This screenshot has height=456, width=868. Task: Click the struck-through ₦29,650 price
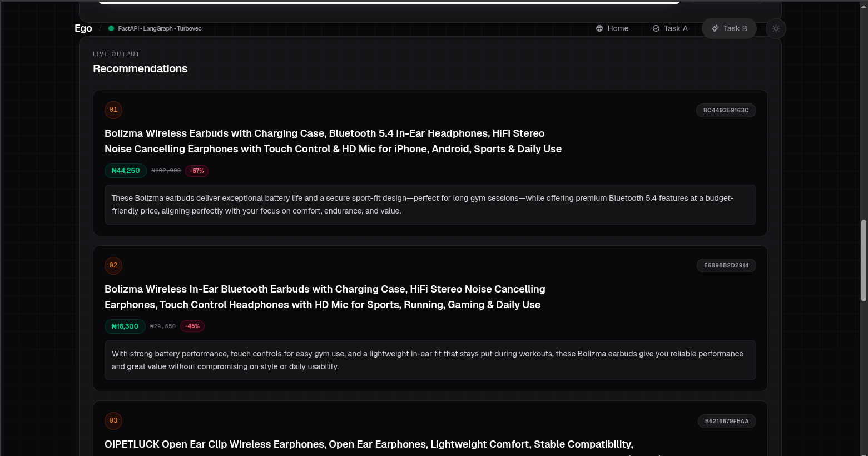[x=163, y=326]
